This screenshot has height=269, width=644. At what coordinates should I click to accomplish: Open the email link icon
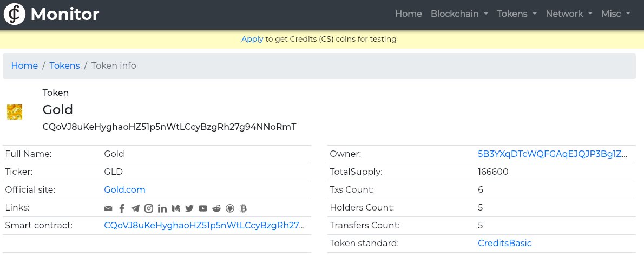(x=108, y=208)
